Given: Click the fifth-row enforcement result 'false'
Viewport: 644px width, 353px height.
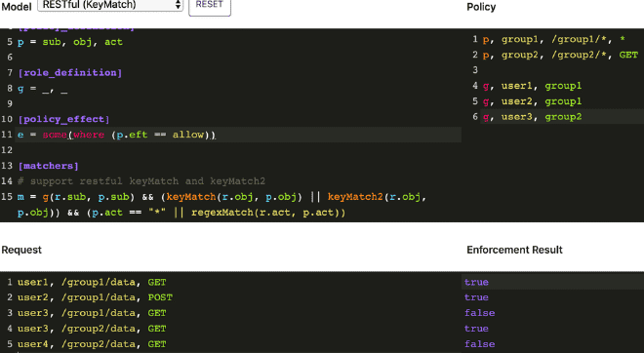Looking at the screenshot, I should (x=480, y=344).
